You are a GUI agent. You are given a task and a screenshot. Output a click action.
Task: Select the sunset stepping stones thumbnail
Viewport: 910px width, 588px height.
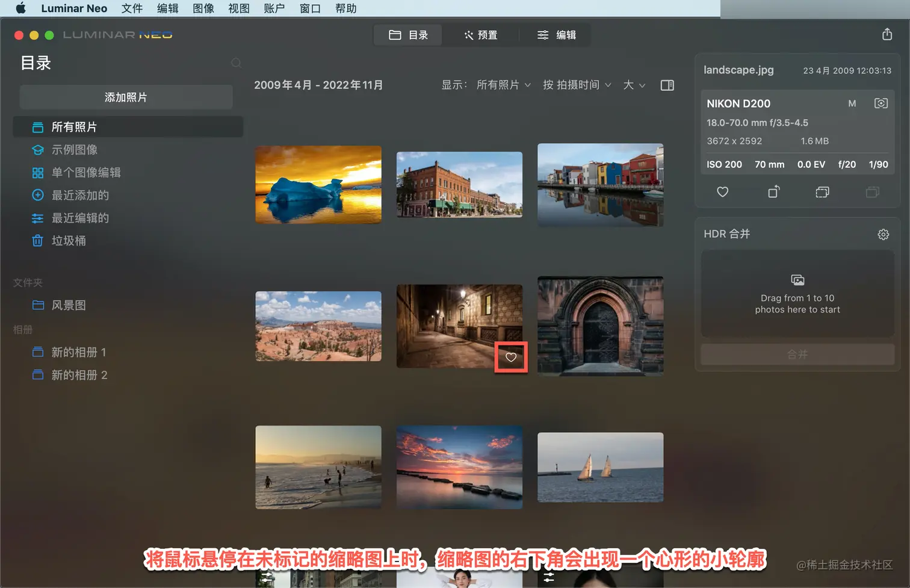click(x=459, y=468)
